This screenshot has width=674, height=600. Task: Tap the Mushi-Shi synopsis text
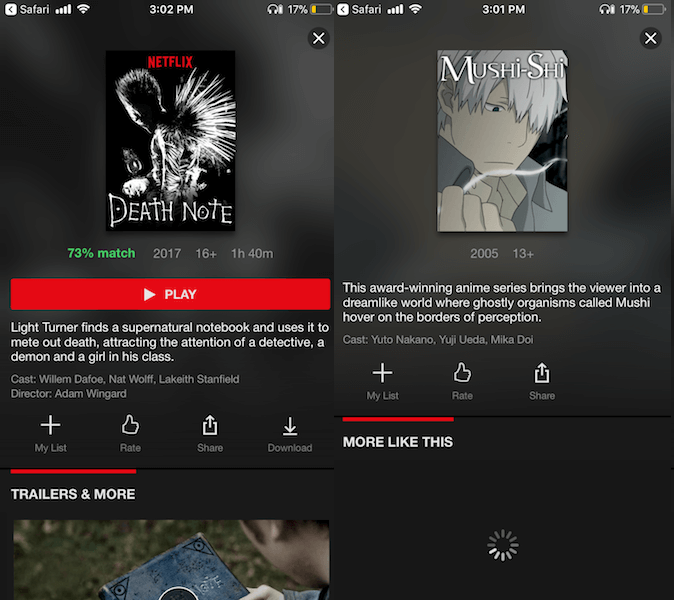click(502, 303)
